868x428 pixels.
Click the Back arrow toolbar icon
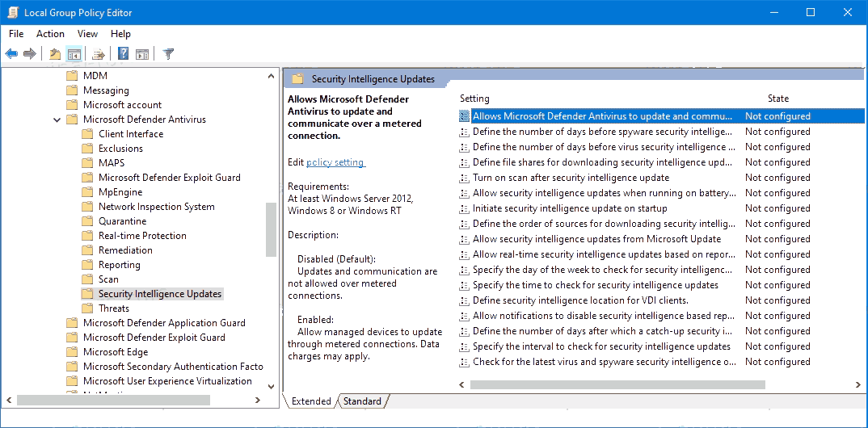click(11, 53)
